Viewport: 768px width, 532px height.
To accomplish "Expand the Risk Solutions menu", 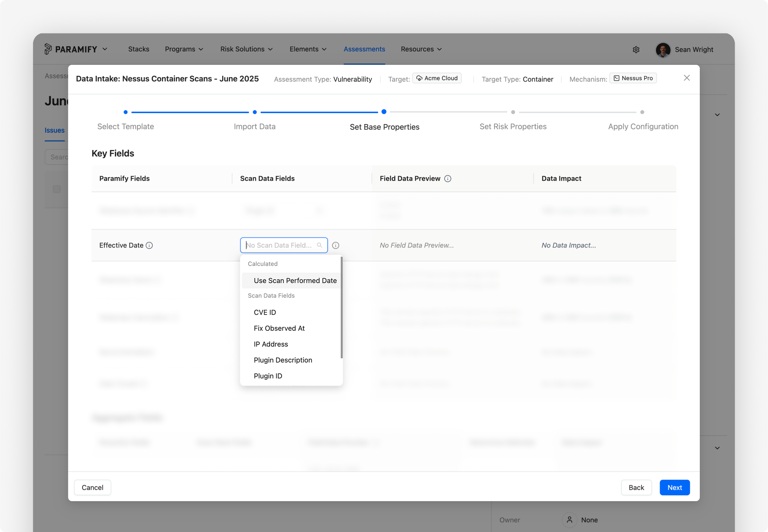I will [x=246, y=49].
